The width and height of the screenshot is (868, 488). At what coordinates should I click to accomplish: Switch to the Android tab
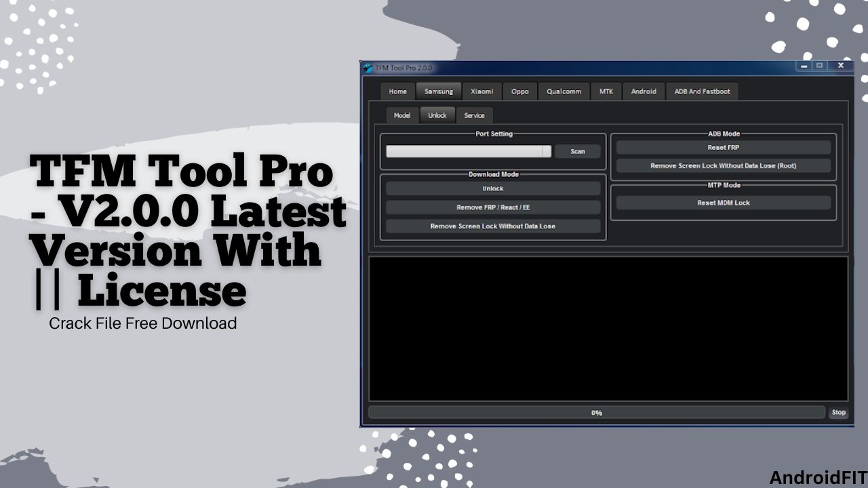point(644,91)
